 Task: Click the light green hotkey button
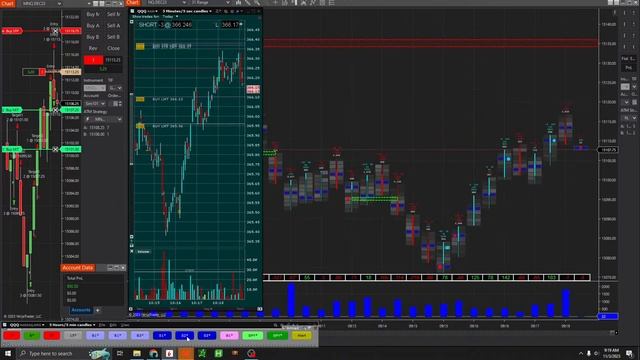pos(253,336)
